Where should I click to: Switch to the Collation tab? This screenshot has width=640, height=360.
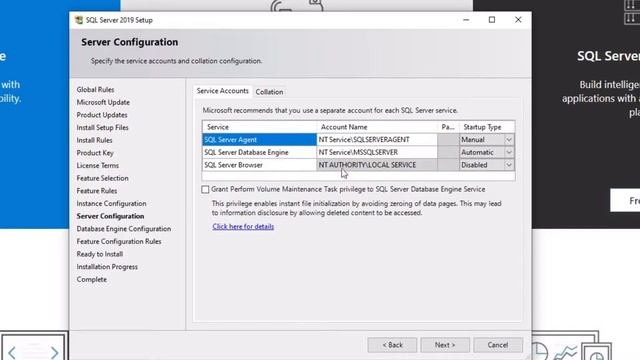coord(269,92)
